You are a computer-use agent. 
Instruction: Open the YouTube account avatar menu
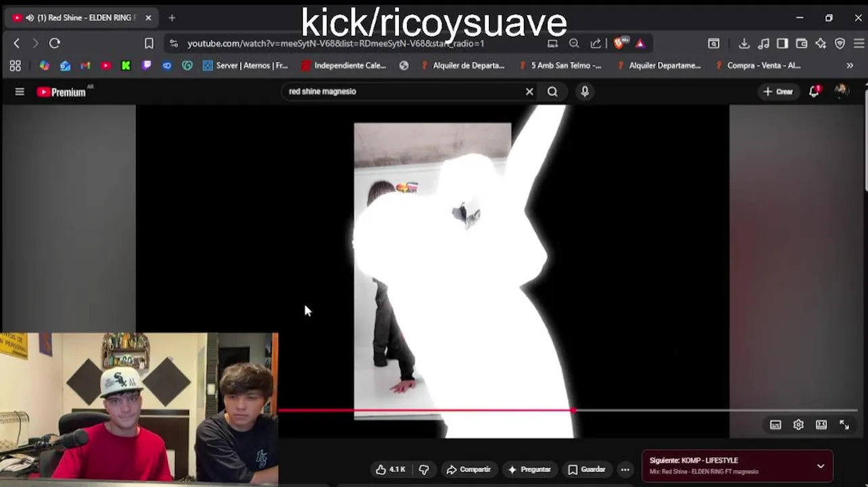click(842, 91)
